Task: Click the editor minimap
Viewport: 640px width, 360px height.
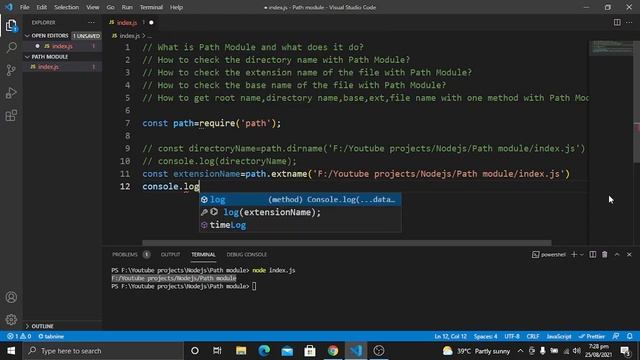Action: click(x=611, y=48)
